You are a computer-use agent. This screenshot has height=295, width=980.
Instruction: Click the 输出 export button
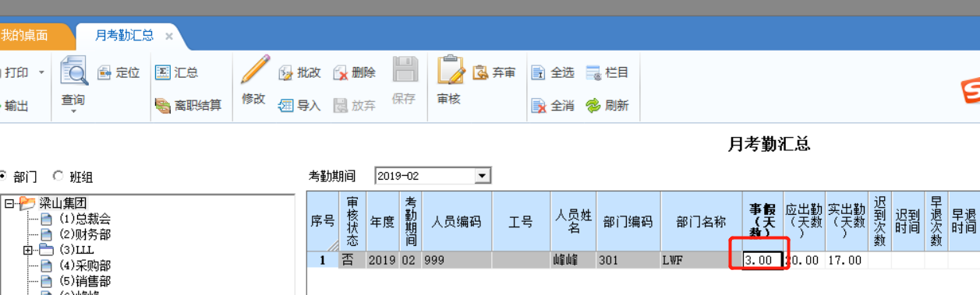(16, 106)
